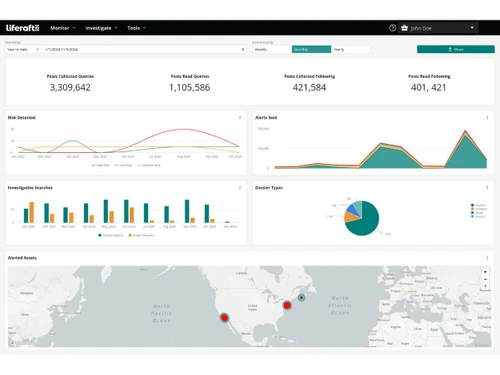Toggle the Group Dossier Types legend entry
The image size is (500, 375).
click(478, 217)
